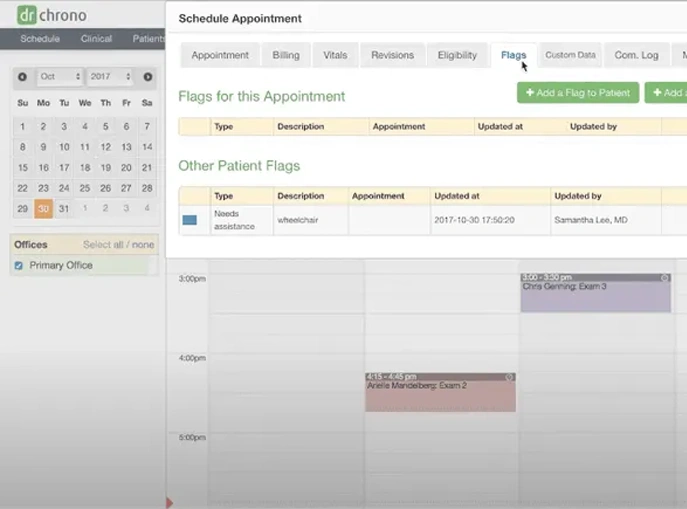
Task: Switch to the Custom Data tab
Action: (570, 55)
